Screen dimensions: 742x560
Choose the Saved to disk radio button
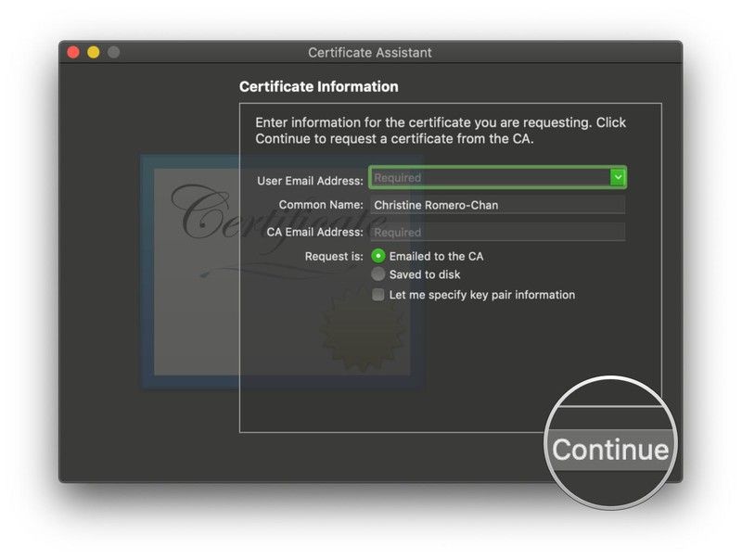pos(378,274)
